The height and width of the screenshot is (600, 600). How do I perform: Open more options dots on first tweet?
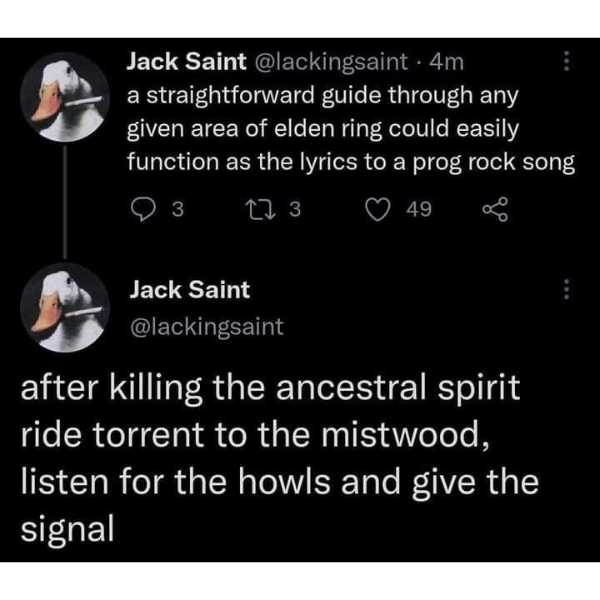[567, 61]
